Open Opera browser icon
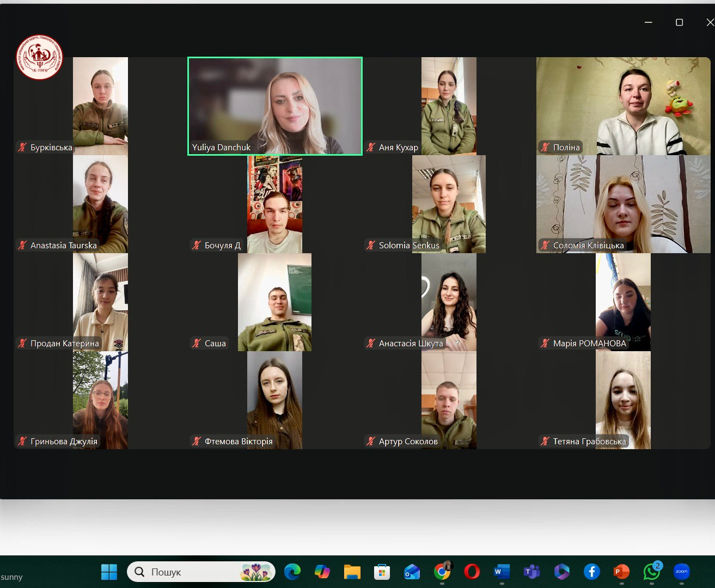 click(472, 572)
